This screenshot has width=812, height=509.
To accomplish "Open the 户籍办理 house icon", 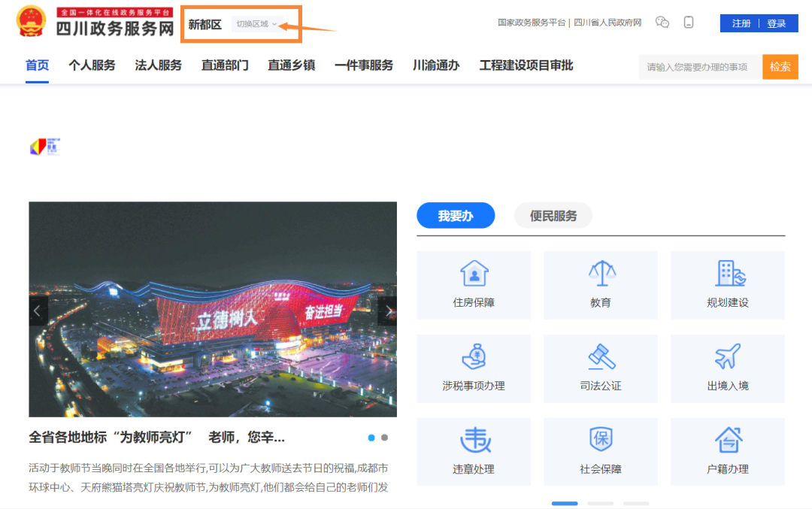I will pos(729,439).
